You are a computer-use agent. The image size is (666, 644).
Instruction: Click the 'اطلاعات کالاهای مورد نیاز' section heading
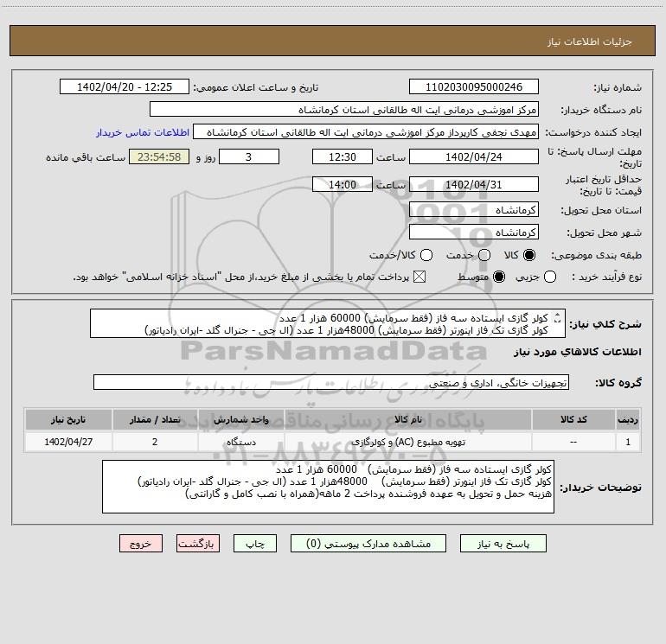tap(577, 352)
